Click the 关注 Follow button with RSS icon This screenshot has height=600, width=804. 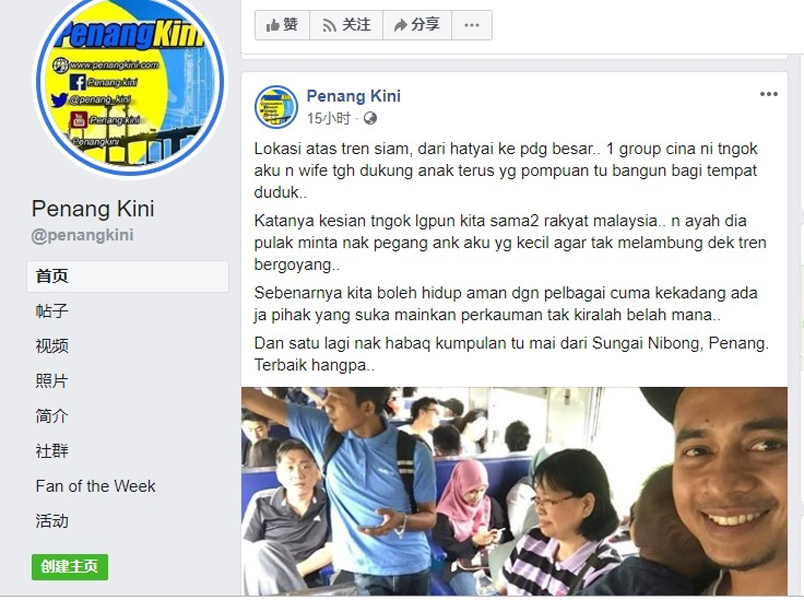[x=346, y=25]
